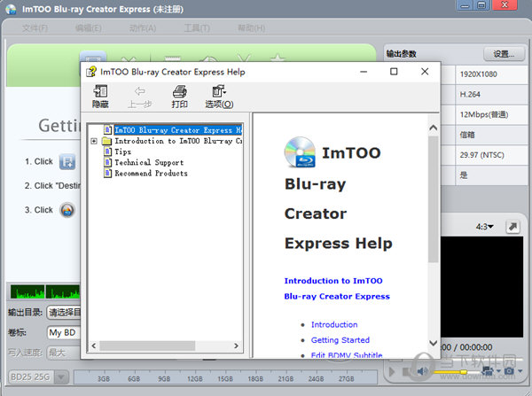The height and width of the screenshot is (396, 532).
Task: Minimize the Help window
Action: (x=364, y=72)
